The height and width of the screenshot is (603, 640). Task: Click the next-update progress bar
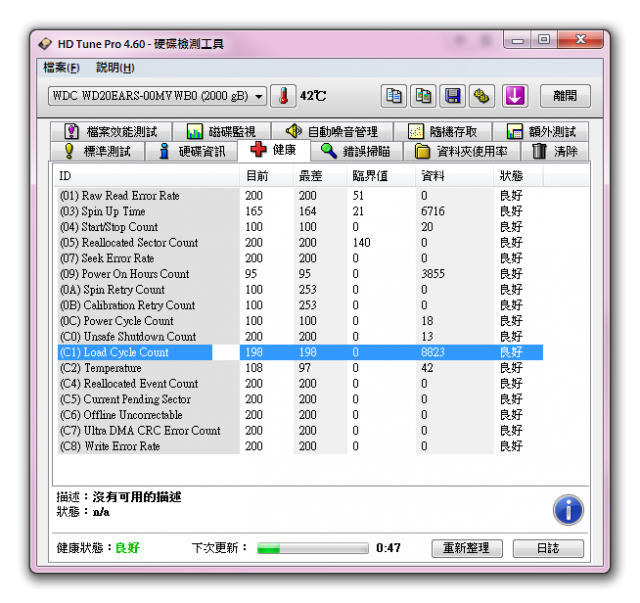pyautogui.click(x=313, y=548)
